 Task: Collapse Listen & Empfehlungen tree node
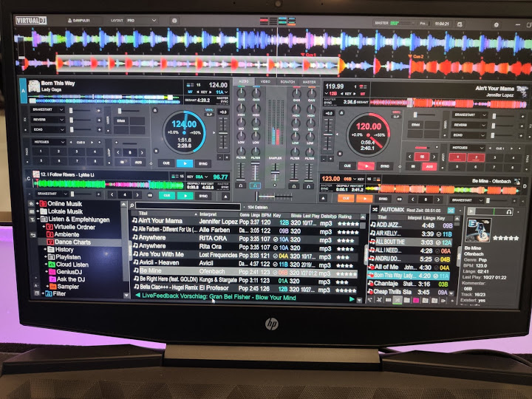point(38,219)
